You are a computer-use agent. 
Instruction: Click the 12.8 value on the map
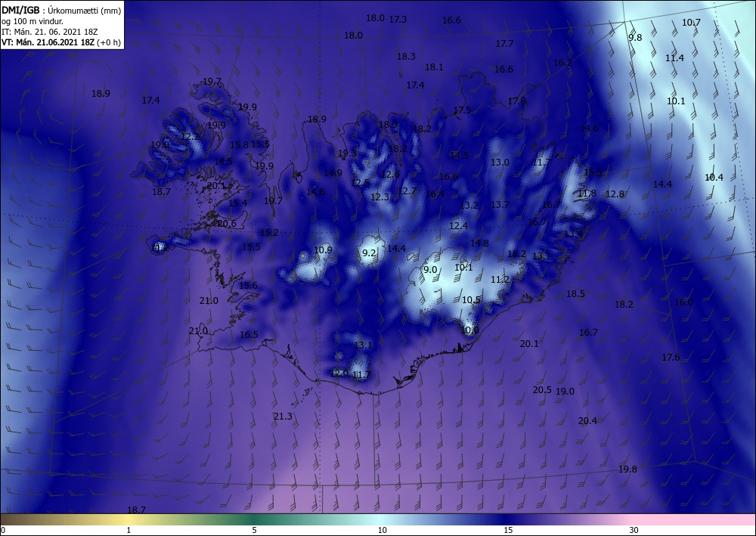tap(614, 194)
